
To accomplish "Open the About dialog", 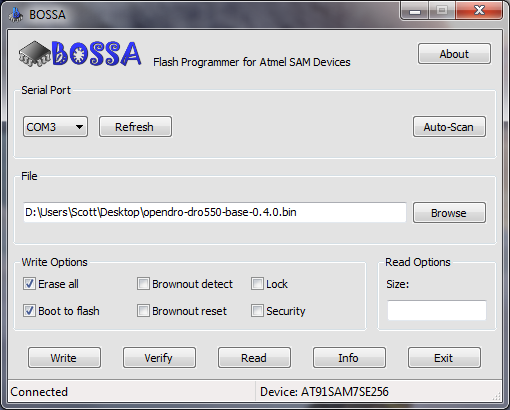I will click(454, 54).
